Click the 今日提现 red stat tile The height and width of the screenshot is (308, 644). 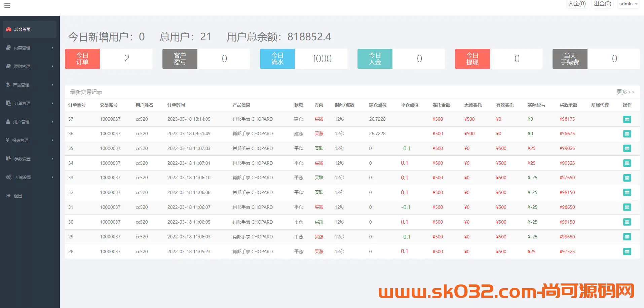[x=472, y=59]
